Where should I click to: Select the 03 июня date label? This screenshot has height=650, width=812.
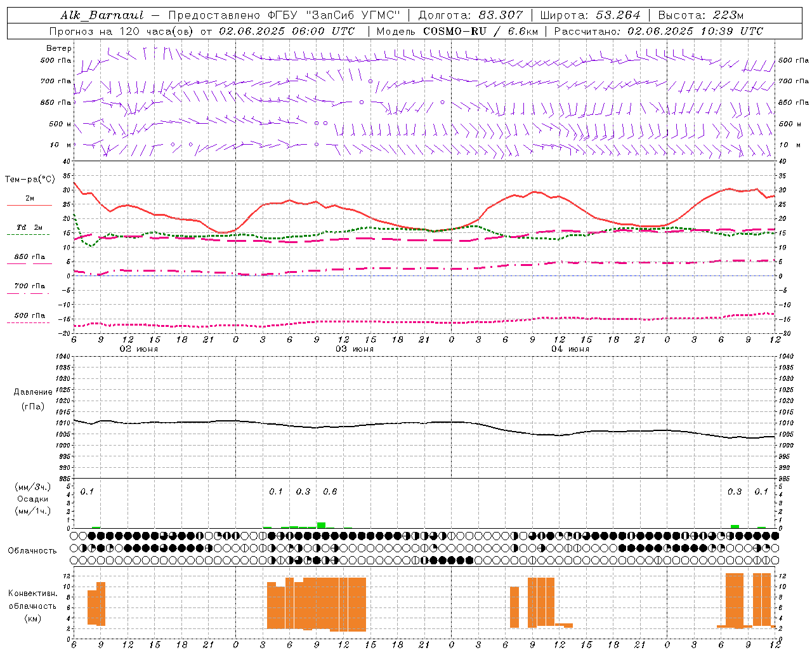click(355, 349)
